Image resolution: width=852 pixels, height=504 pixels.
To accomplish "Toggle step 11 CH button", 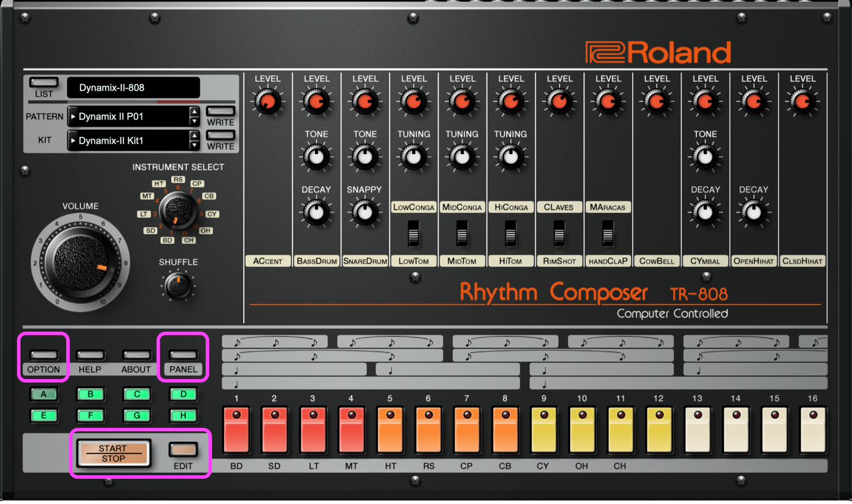I will tap(621, 430).
